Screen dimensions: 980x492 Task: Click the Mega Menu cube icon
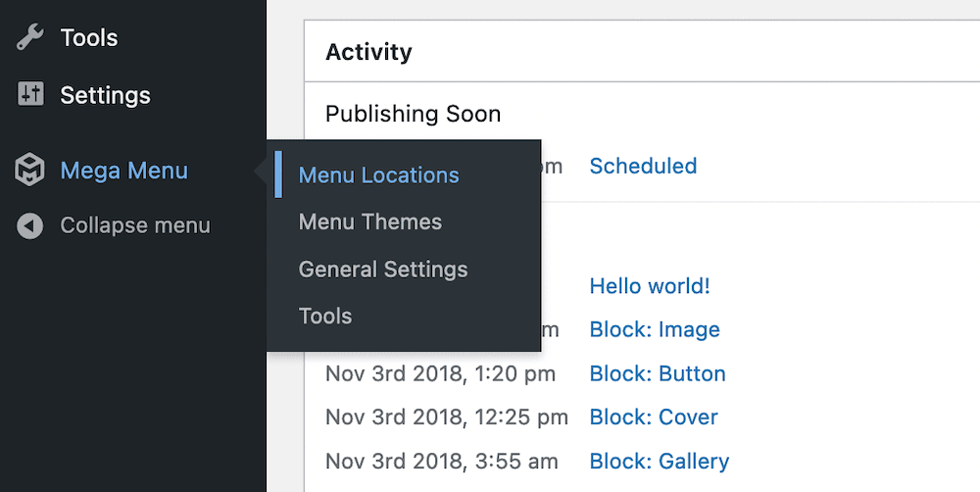(x=30, y=171)
